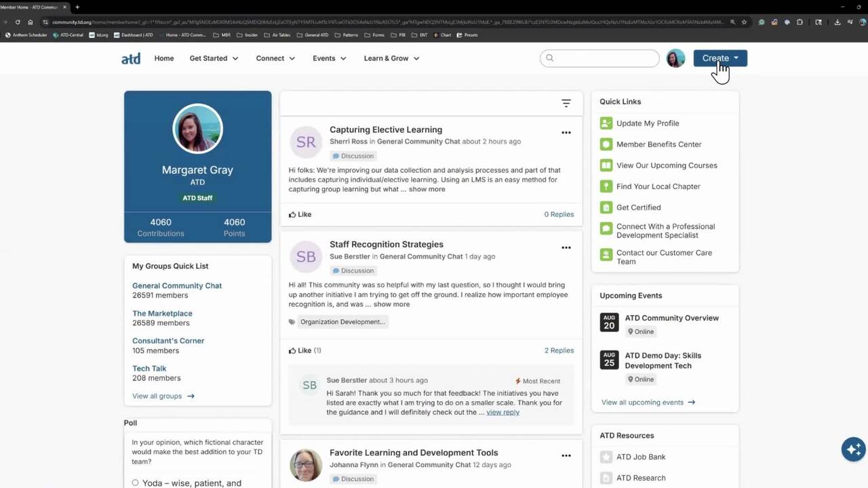The height and width of the screenshot is (488, 868).
Task: Open the Air Tables bookmark folder
Action: pos(277,35)
